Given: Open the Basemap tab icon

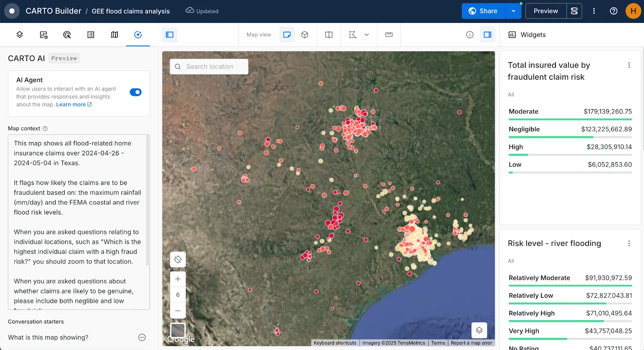Looking at the screenshot, I should click(x=114, y=35).
